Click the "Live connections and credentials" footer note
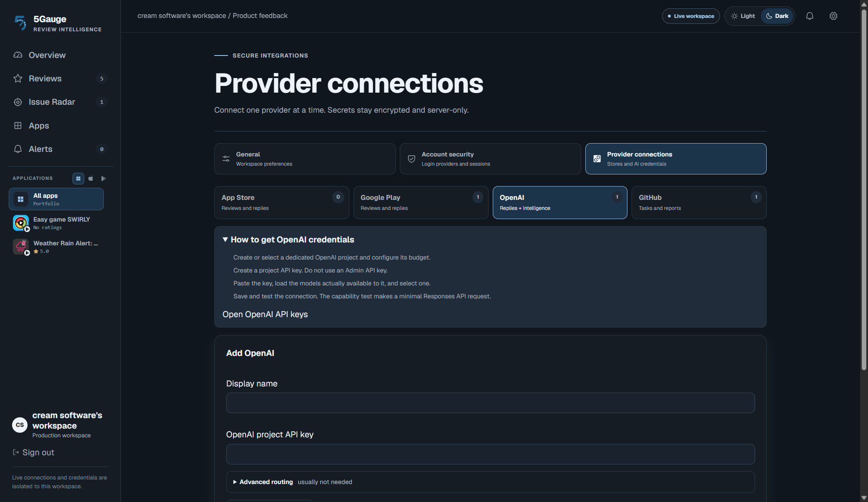 pos(60,482)
